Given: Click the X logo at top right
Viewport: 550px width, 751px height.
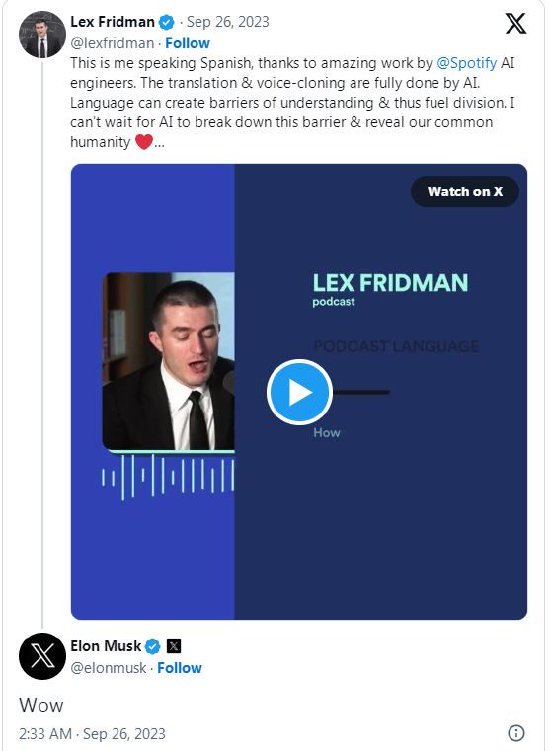Looking at the screenshot, I should [x=516, y=23].
